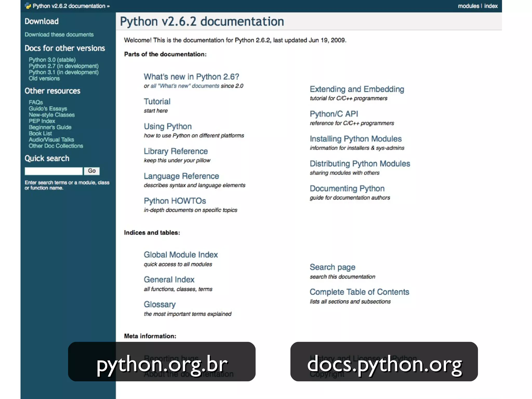532x399 pixels.
Task: Click 'reference for C/C++ programmers' text
Action: pyautogui.click(x=352, y=123)
